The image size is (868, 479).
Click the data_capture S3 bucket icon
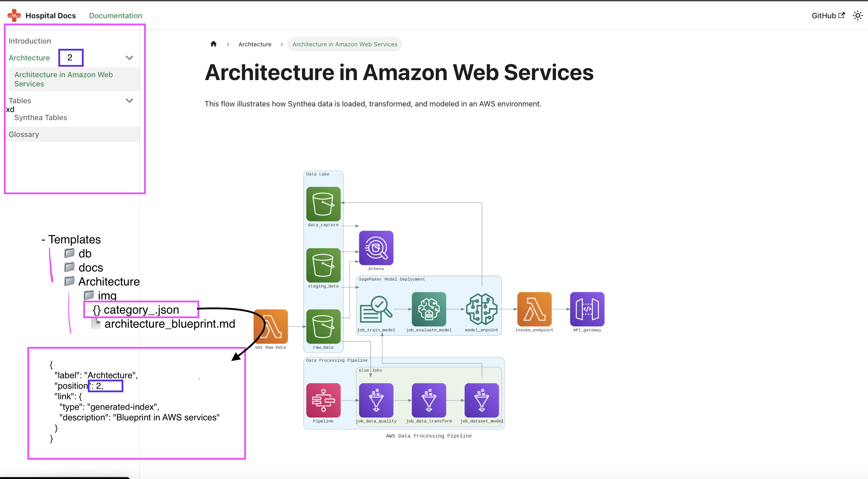[323, 204]
